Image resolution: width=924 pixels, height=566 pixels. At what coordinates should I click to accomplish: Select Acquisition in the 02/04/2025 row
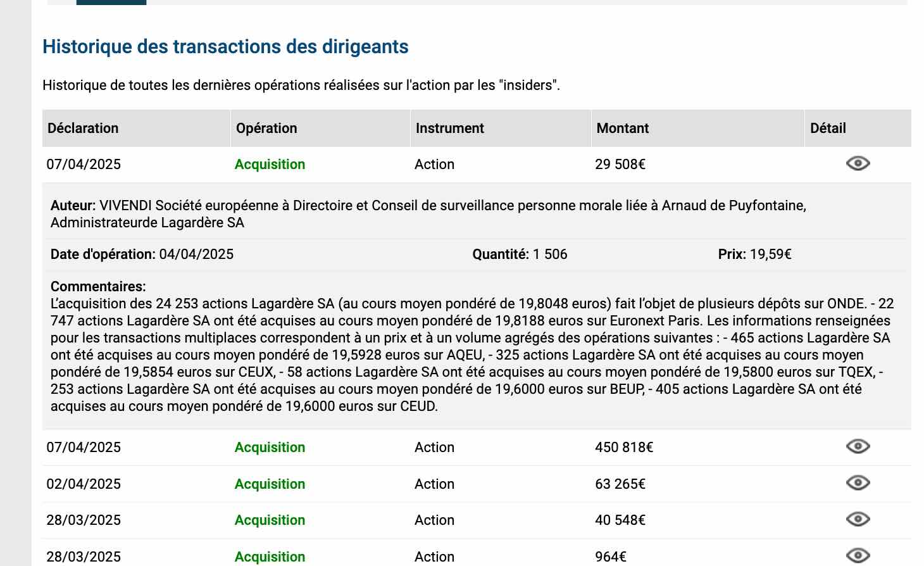(x=270, y=484)
